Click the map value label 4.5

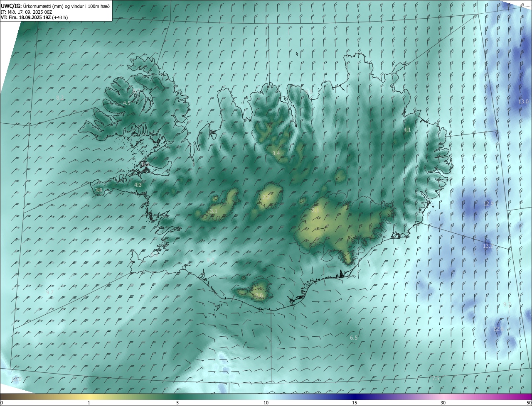[x=127, y=103]
